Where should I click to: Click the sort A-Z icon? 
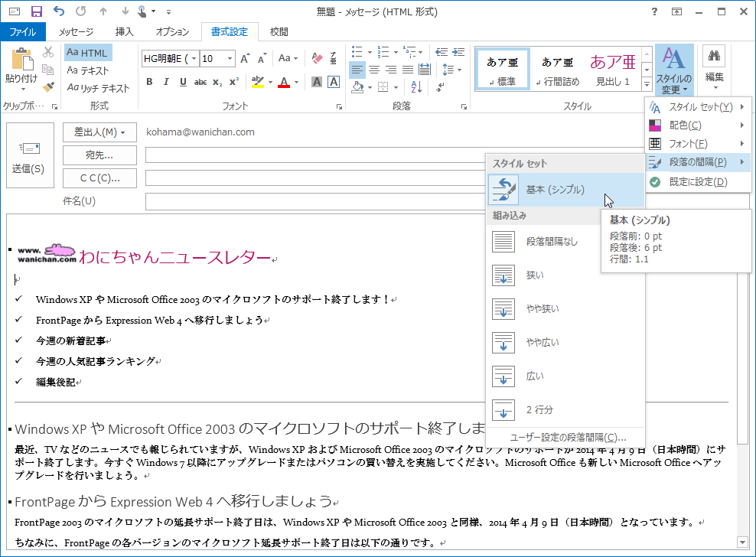click(x=416, y=87)
